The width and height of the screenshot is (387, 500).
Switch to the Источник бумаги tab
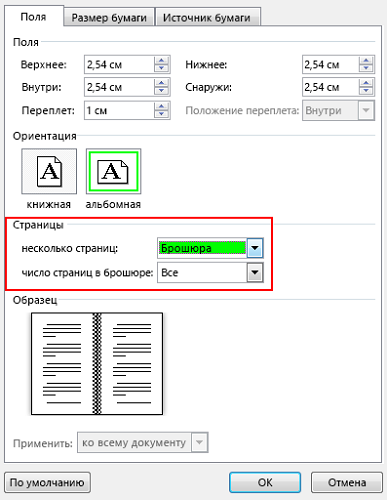click(207, 17)
